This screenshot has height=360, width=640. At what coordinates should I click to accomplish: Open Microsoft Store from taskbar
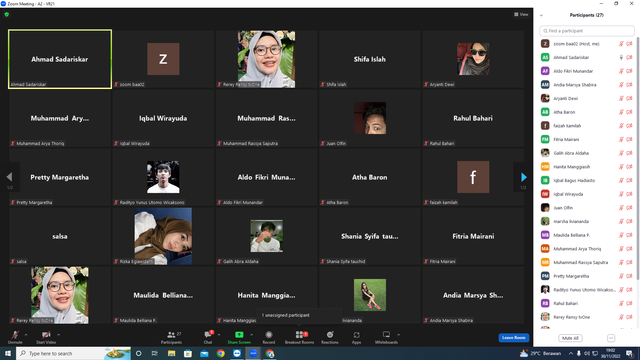(188, 353)
